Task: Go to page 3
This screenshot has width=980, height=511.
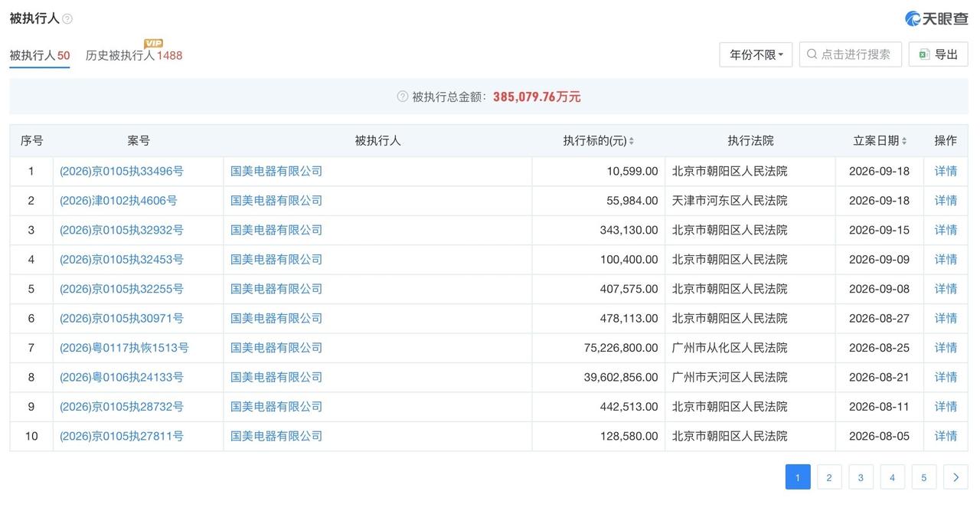Action: tap(861, 477)
